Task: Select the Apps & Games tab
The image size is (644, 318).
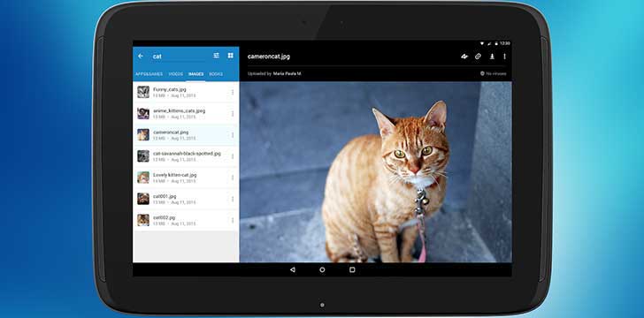Action: 149,74
